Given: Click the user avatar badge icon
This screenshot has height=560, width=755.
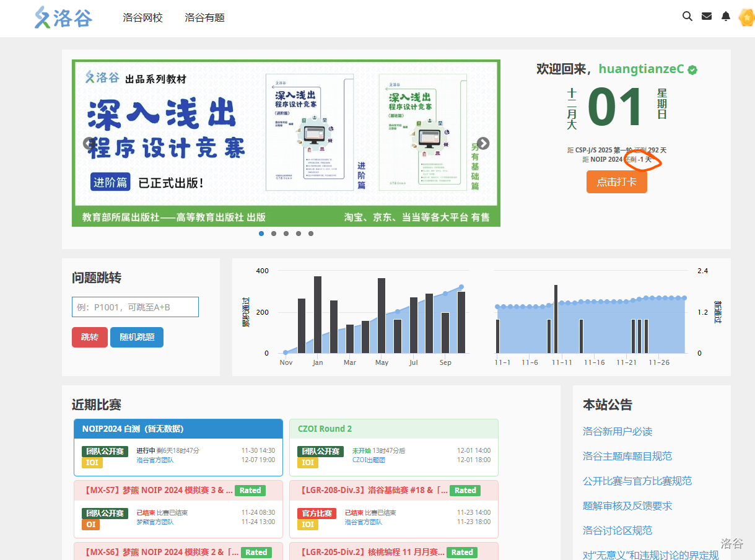Looking at the screenshot, I should (x=746, y=18).
